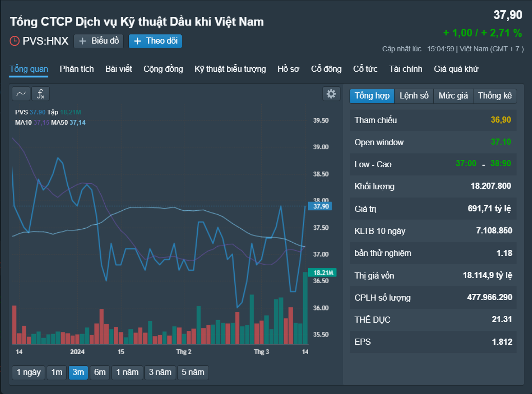Open Kỹ thuật biểu tượng tab
The width and height of the screenshot is (532, 394).
pyautogui.click(x=230, y=69)
